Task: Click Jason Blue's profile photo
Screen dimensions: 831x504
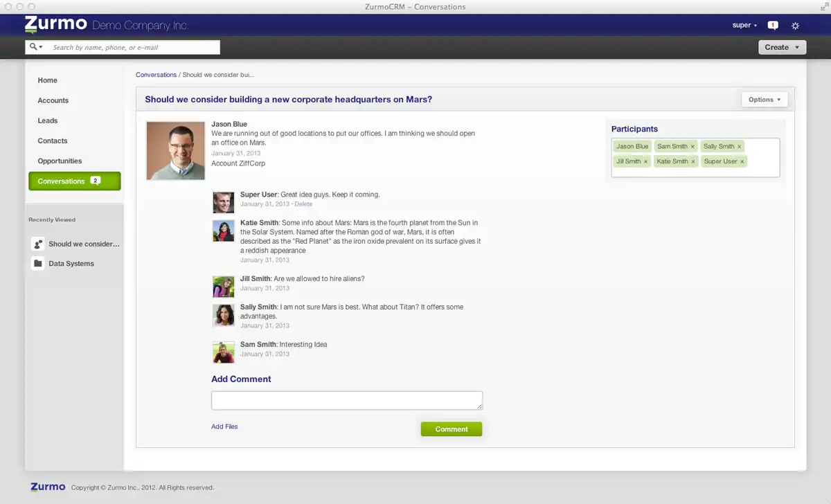Action: (x=175, y=151)
